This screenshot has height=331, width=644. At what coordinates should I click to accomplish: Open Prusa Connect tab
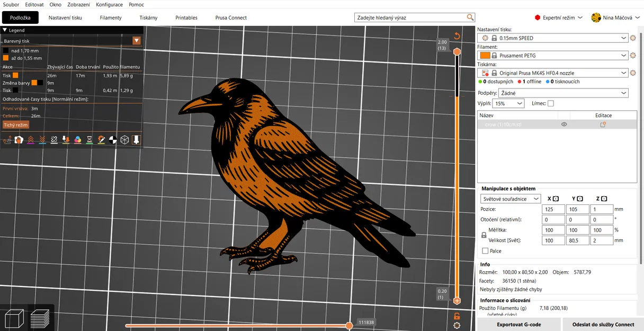point(231,17)
